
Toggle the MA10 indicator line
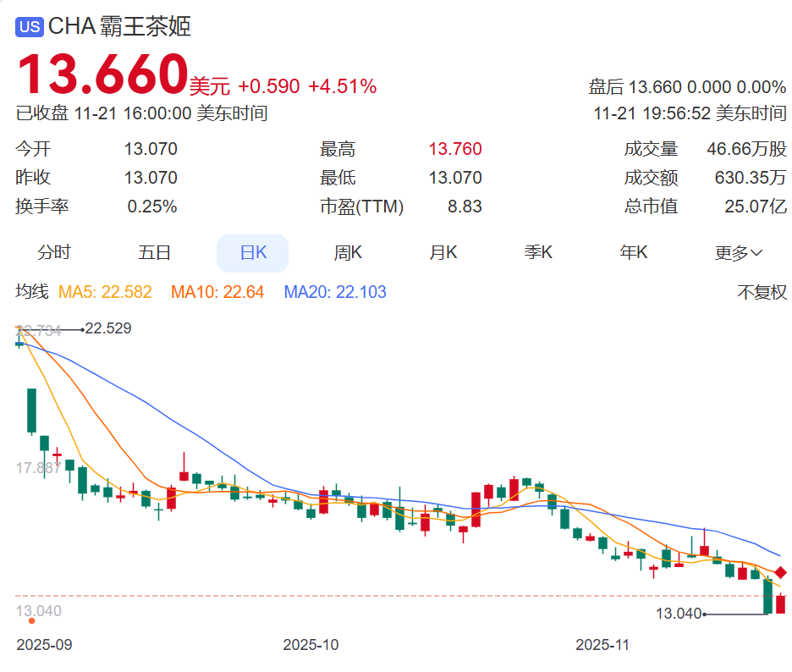[x=217, y=293]
